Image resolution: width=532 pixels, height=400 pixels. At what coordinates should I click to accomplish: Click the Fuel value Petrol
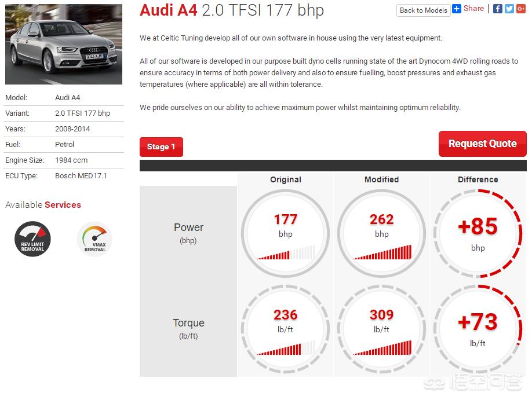point(64,144)
